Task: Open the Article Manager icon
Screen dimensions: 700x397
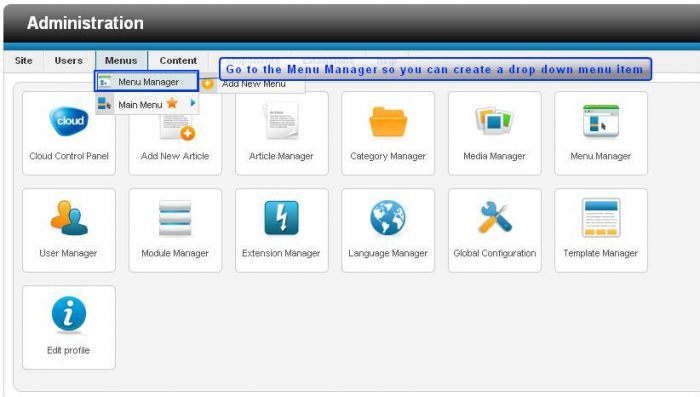Action: (x=281, y=120)
